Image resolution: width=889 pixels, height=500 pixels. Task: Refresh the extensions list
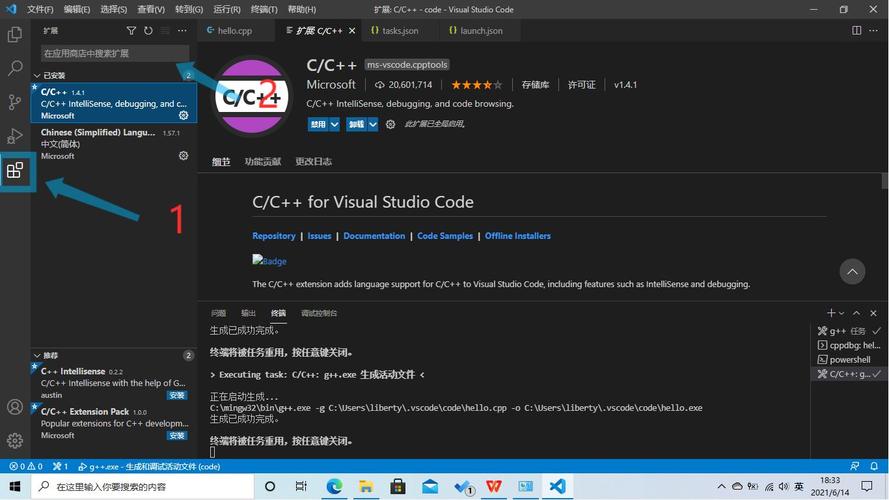(x=148, y=31)
